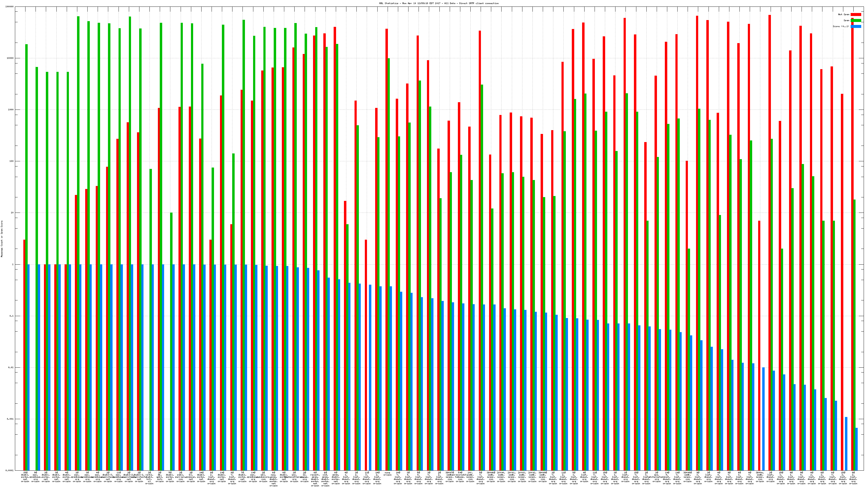This screenshot has height=488, width=868.
Task: Click the 'db.wpbl.info origin' x-axis label
Action: pos(160,477)
